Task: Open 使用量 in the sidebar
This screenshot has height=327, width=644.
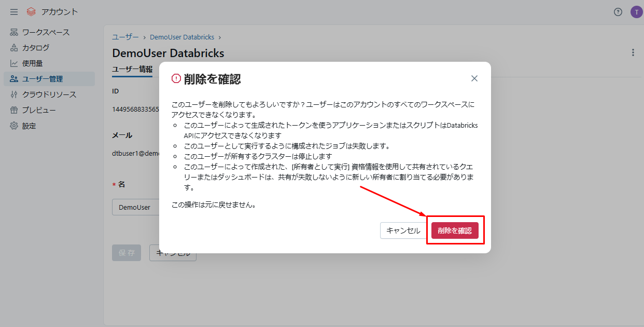Action: [x=49, y=63]
